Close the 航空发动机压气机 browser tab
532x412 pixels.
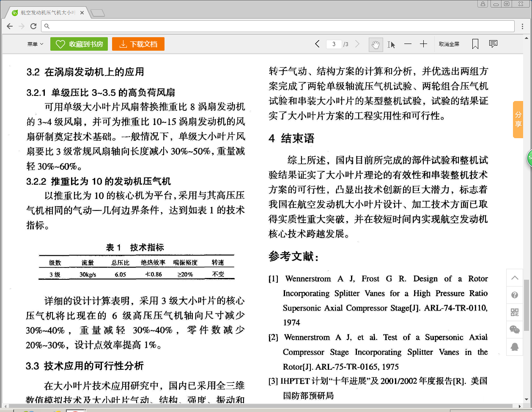[82, 13]
